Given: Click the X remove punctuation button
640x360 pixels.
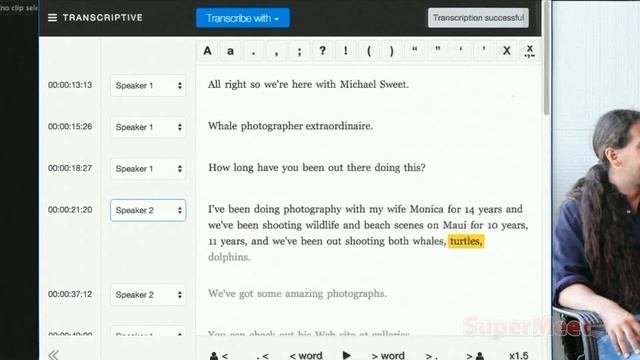Looking at the screenshot, I should pos(507,51).
